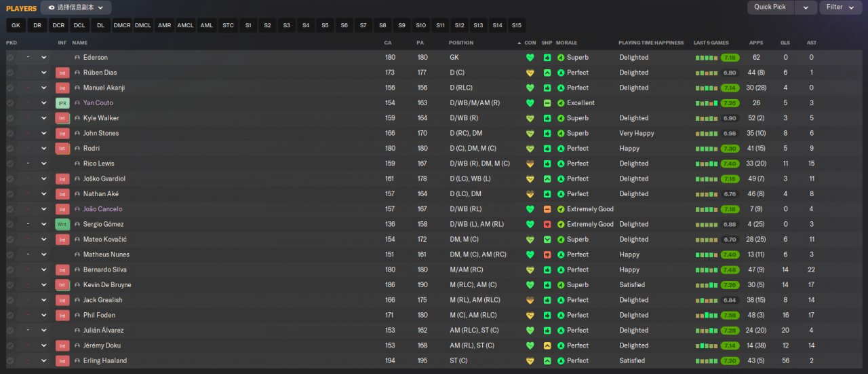
Task: Click Rico Lewis' condition heart icon
Action: tap(530, 164)
